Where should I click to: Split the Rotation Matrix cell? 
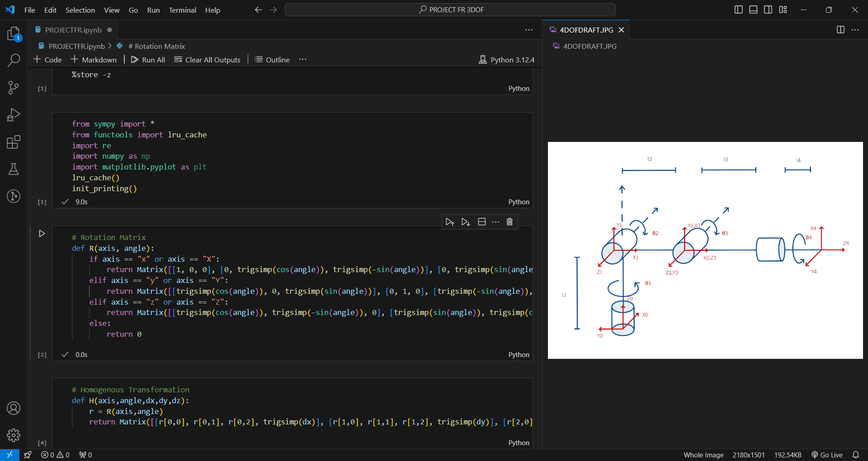[482, 221]
